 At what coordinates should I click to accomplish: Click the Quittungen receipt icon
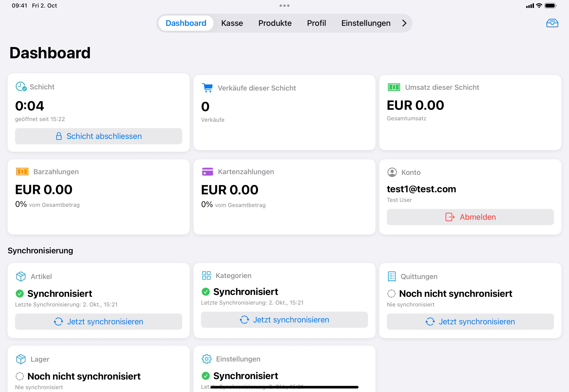tap(392, 276)
